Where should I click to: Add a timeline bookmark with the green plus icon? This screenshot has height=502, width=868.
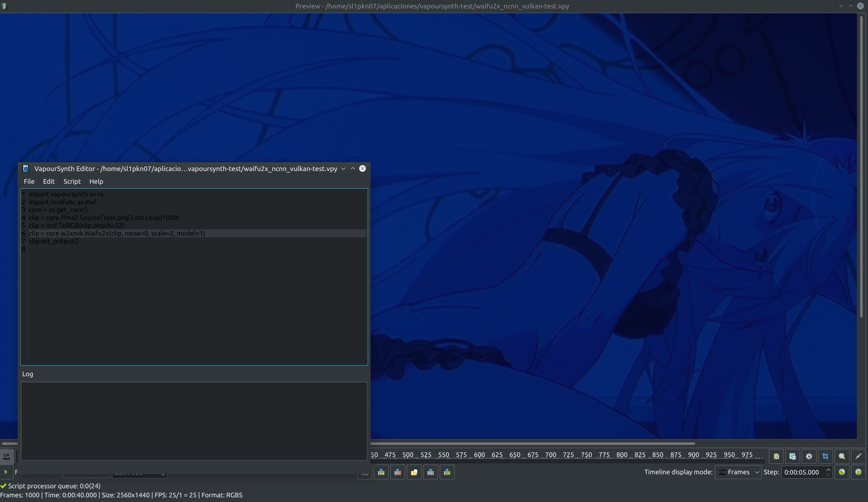coord(381,472)
